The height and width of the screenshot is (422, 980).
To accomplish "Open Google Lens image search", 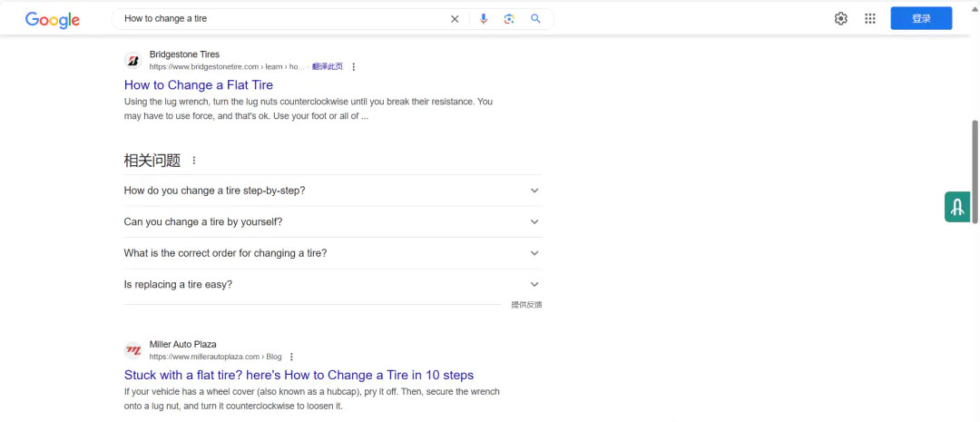I will (509, 19).
